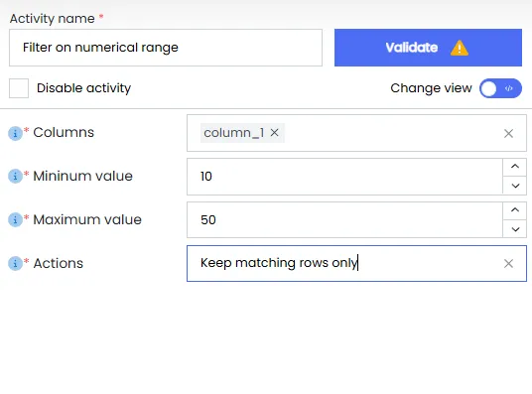Open the Actions dropdown field

356,263
